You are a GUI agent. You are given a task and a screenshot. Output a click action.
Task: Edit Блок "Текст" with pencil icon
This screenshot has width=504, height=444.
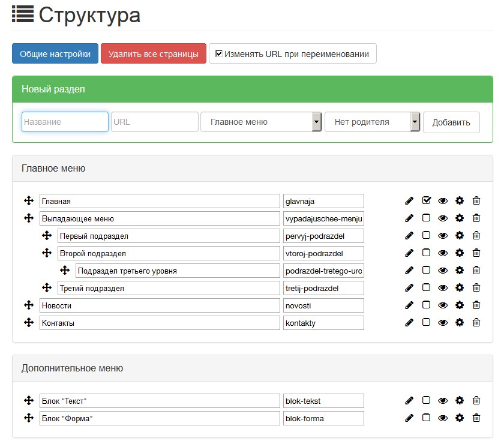(x=409, y=401)
